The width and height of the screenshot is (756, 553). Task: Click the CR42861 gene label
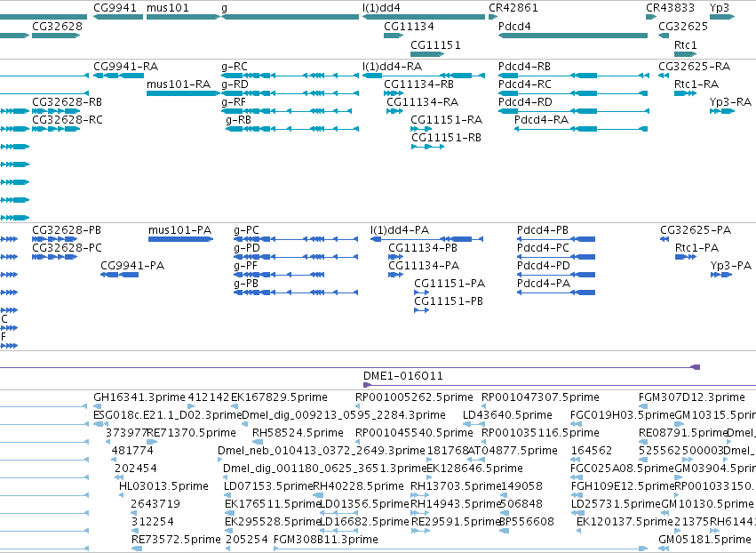[513, 8]
